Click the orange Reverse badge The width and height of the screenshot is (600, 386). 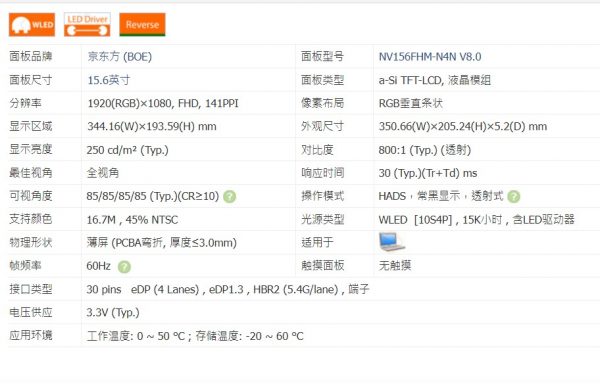pyautogui.click(x=142, y=24)
